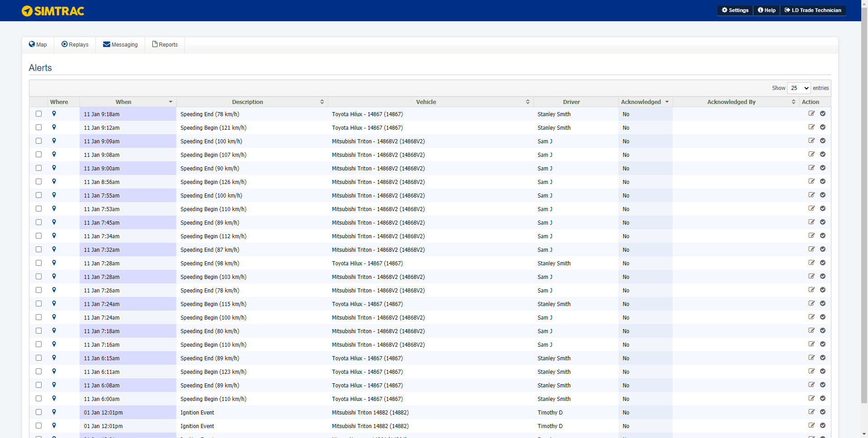Click 'Speeding Begin (126 km/h)' description

pyautogui.click(x=213, y=182)
